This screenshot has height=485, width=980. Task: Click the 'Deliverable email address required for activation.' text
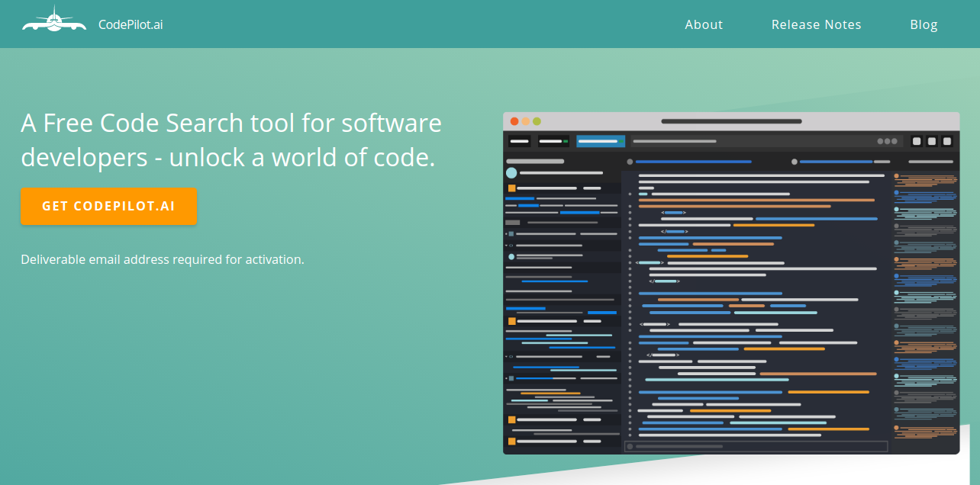pyautogui.click(x=163, y=259)
